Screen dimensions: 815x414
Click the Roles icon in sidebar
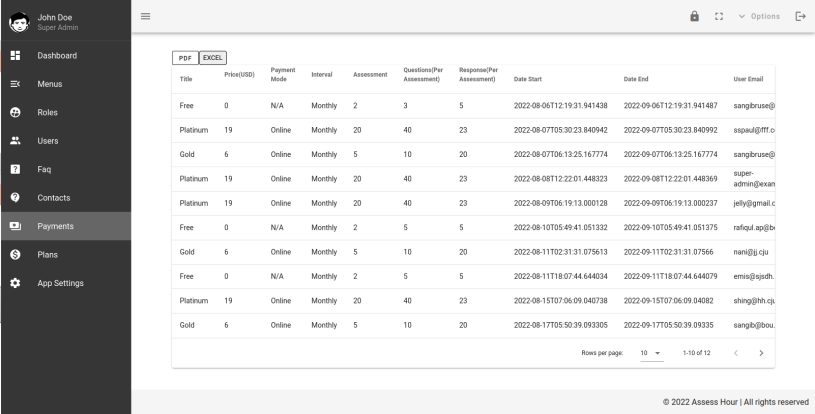pos(15,112)
